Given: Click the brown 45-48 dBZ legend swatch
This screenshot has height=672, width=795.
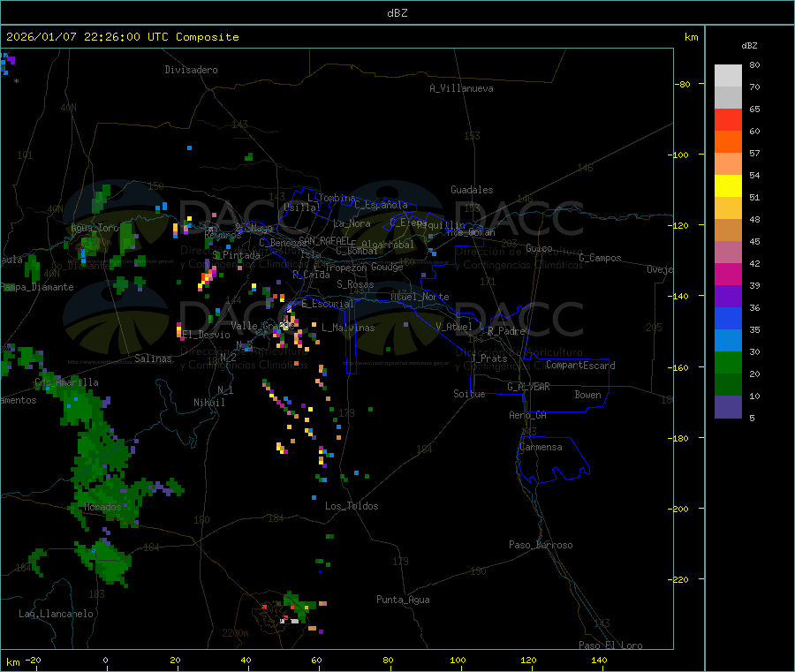Looking at the screenshot, I should click(728, 230).
